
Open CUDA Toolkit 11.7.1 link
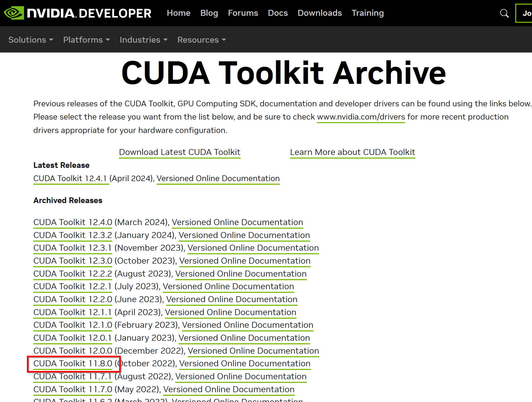(73, 376)
